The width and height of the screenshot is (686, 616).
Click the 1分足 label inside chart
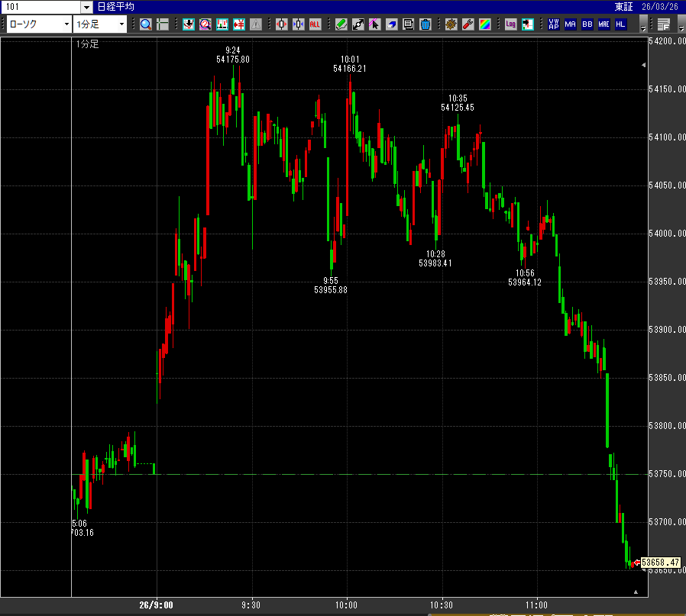click(88, 44)
